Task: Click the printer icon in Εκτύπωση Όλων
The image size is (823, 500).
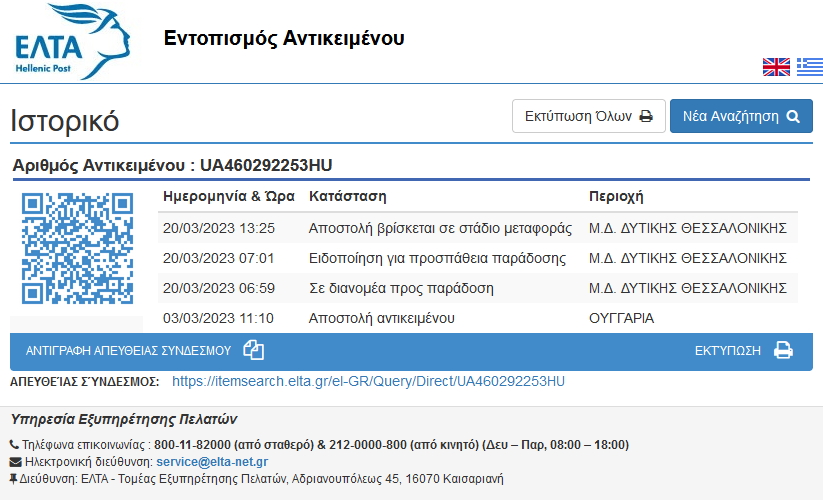Action: (646, 116)
